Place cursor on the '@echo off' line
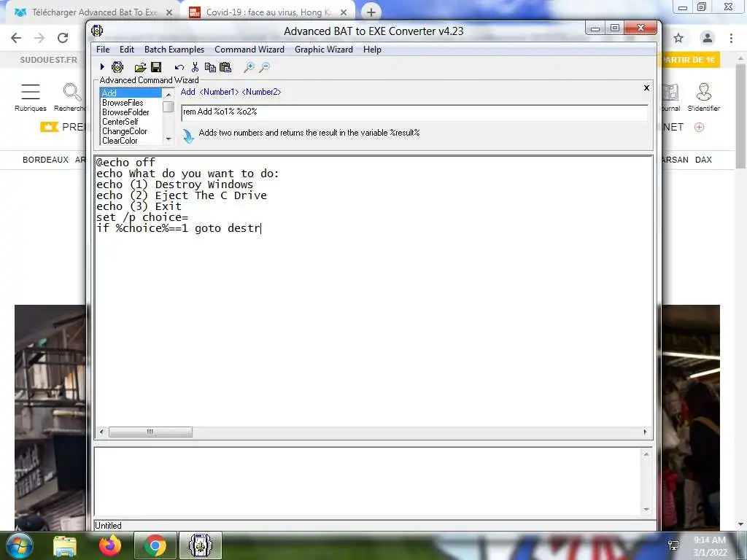The image size is (747, 560). pyautogui.click(x=125, y=163)
